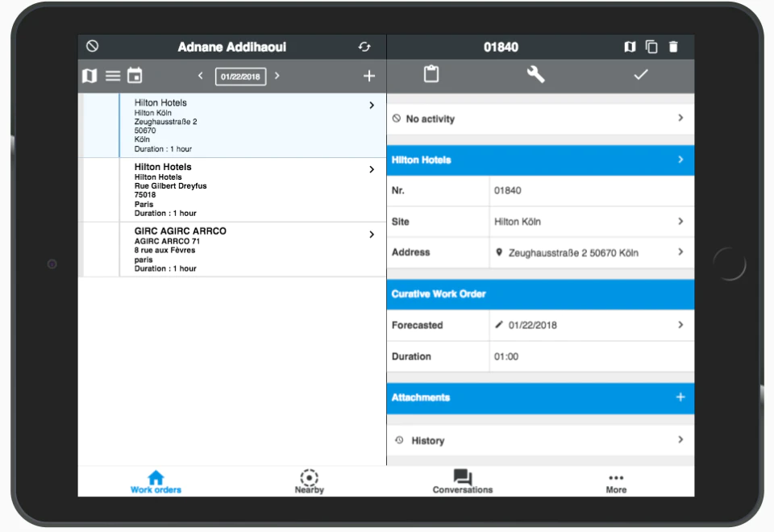Screen dimensions: 774x532
Task: Open the map view icon in left toolbar
Action: pos(89,76)
